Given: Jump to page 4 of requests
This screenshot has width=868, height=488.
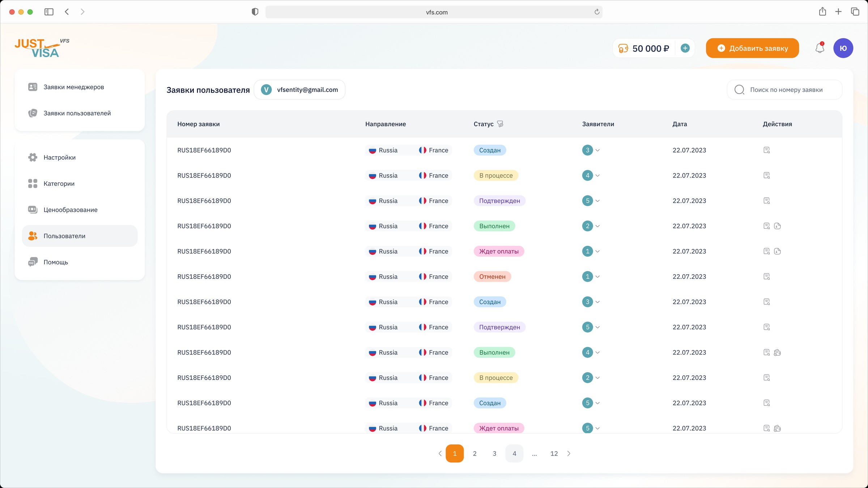Looking at the screenshot, I should click(514, 453).
